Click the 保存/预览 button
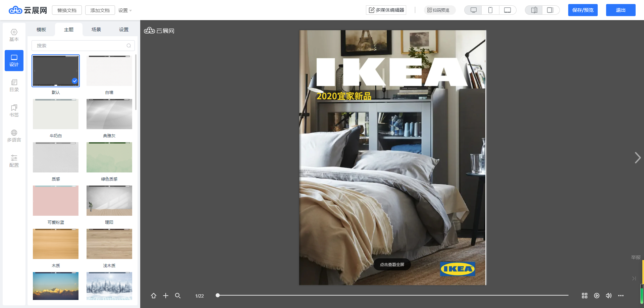This screenshot has width=644, height=308. (583, 10)
